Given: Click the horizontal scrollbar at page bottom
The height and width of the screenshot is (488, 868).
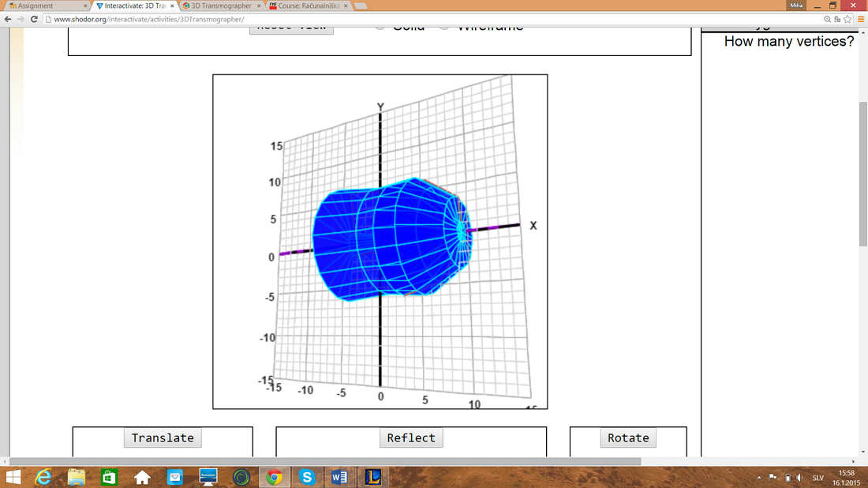Looking at the screenshot, I should [395, 460].
